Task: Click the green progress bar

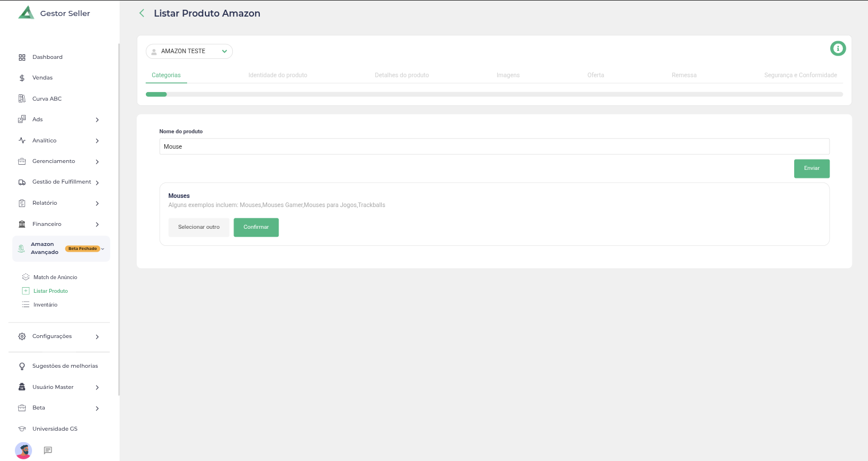Action: point(156,94)
